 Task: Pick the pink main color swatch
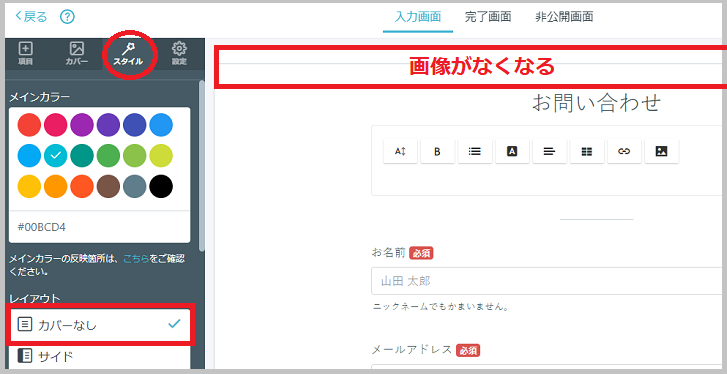56,125
